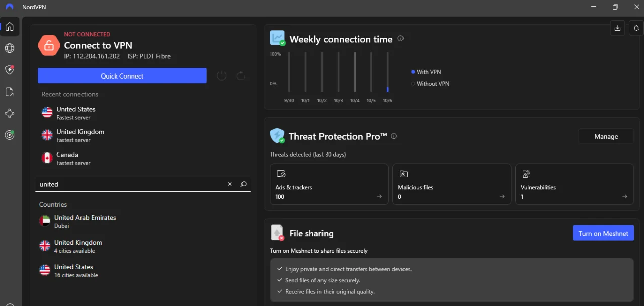Click the Quick Connect button
This screenshot has width=644, height=306.
122,75
